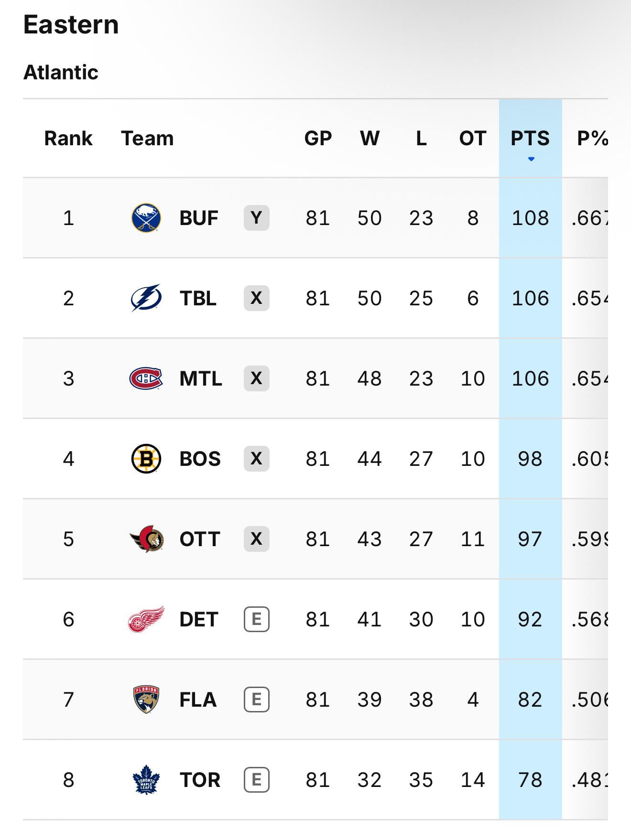
Task: Click the E eliminated badge beside DET
Action: tap(257, 619)
